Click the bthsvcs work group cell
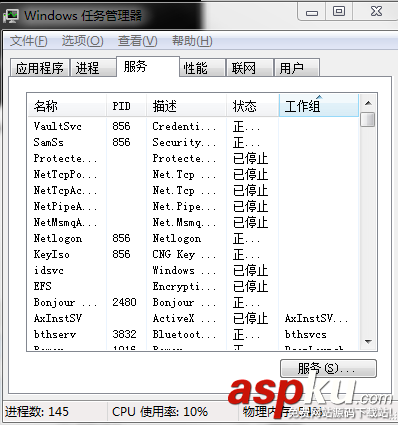 (306, 334)
